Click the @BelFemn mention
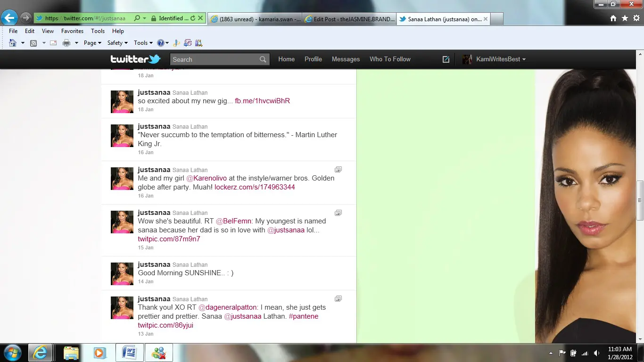644x362 pixels. 234,221
